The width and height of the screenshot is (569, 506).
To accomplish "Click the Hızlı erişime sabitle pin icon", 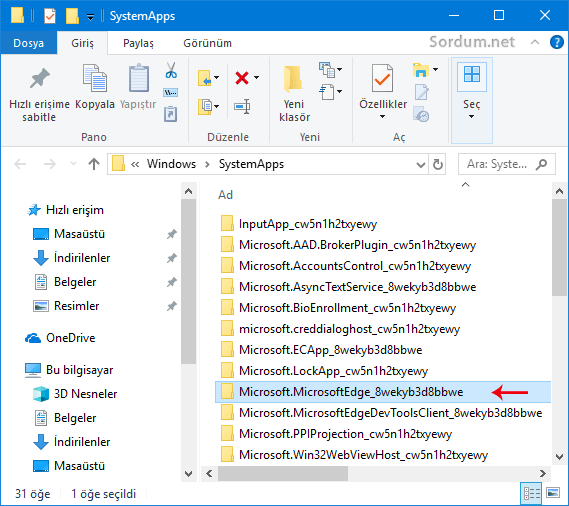I will point(40,78).
